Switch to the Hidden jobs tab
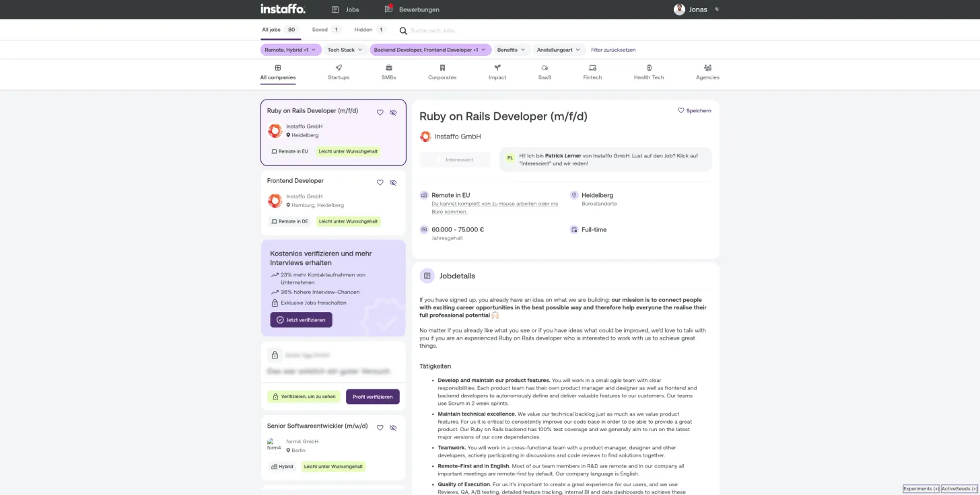980x495 pixels. point(370,30)
